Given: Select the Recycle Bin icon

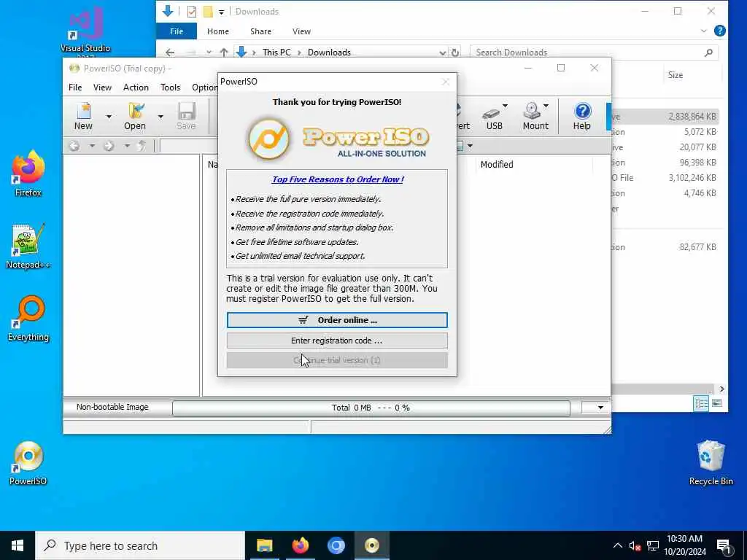Looking at the screenshot, I should pos(711,463).
